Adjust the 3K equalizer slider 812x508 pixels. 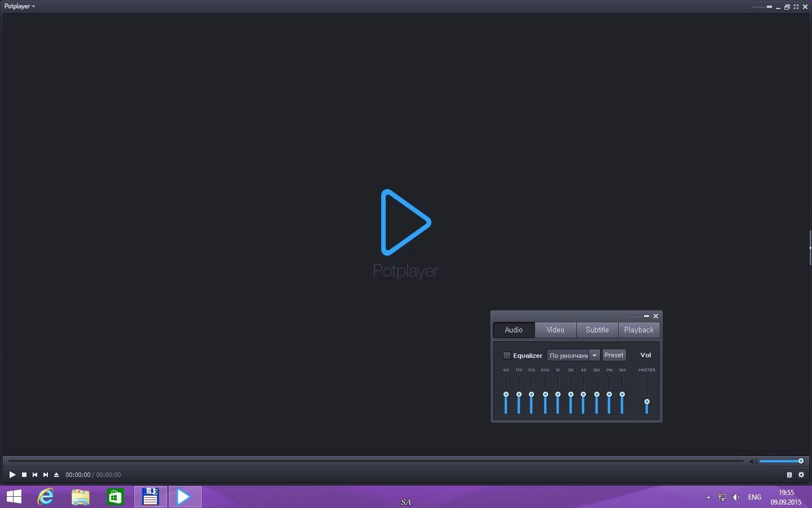pos(571,395)
